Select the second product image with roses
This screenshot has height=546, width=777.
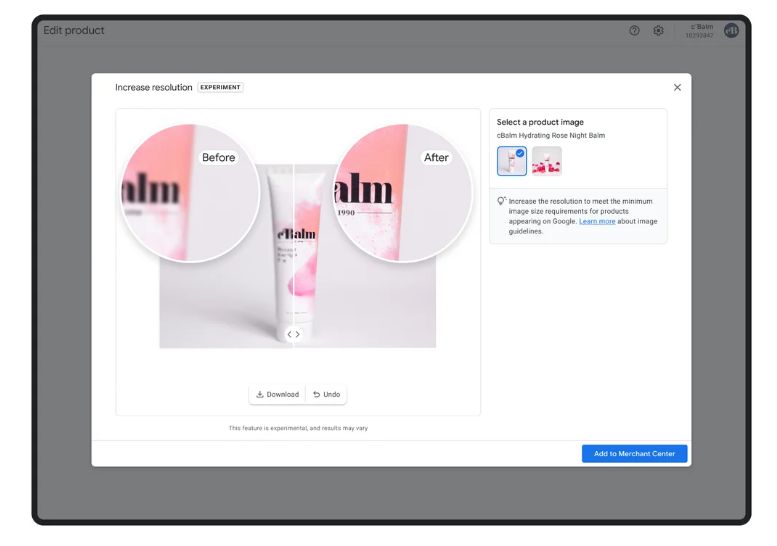547,161
